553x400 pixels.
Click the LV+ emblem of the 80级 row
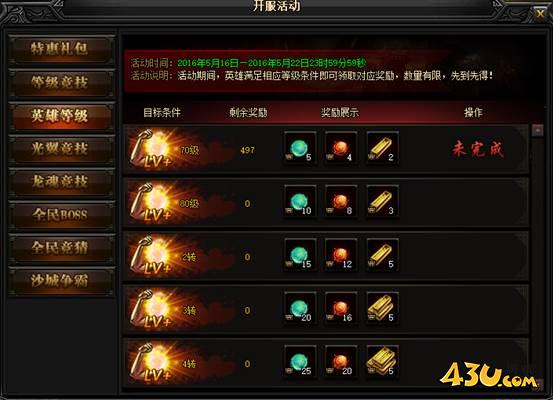152,203
